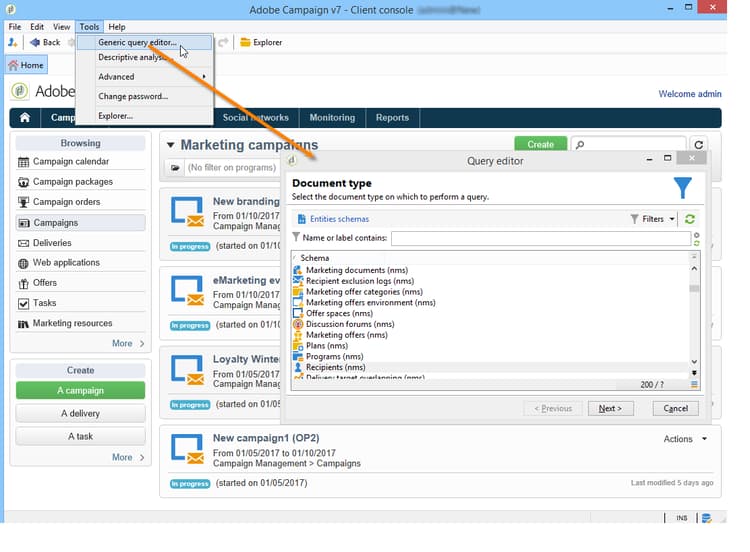This screenshot has height=552, width=750.
Task: Open the Reports tab
Action: pos(392,118)
